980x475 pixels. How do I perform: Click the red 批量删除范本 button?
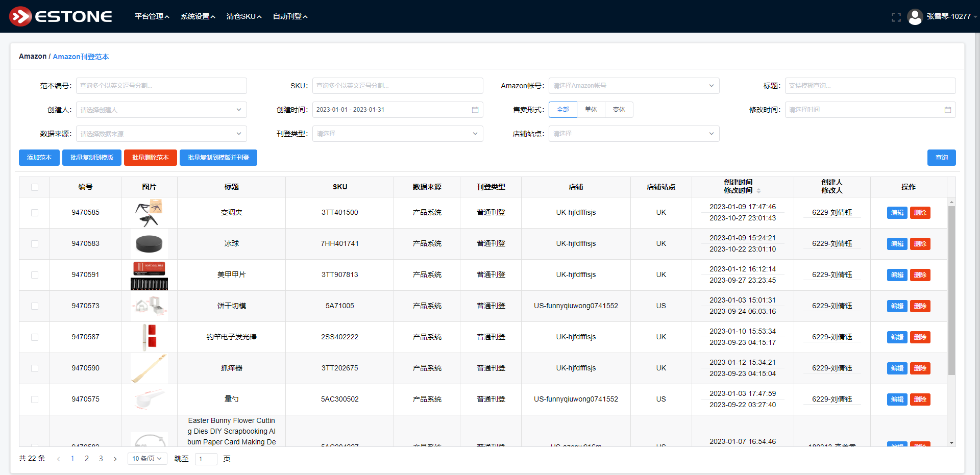[150, 158]
